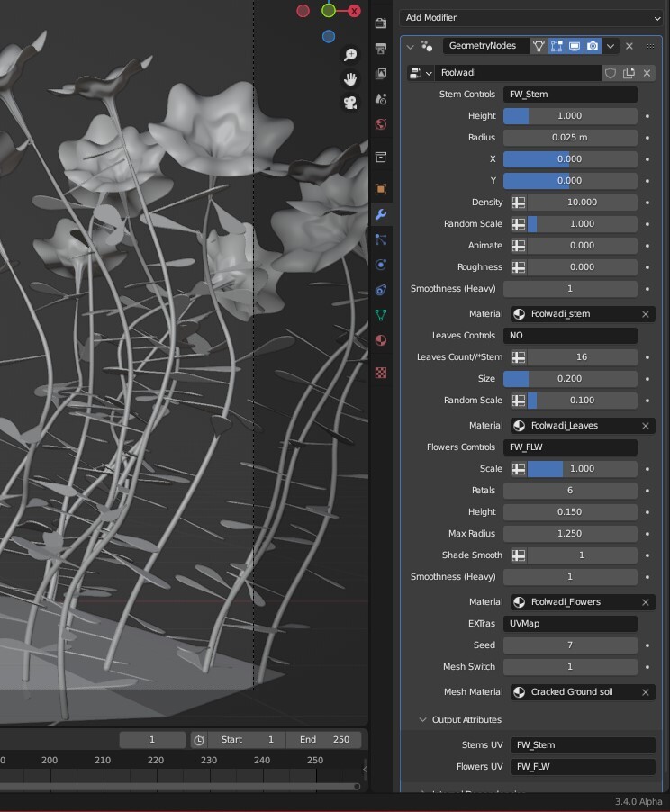Toggle the camera view icon
The image size is (670, 812).
(x=350, y=103)
